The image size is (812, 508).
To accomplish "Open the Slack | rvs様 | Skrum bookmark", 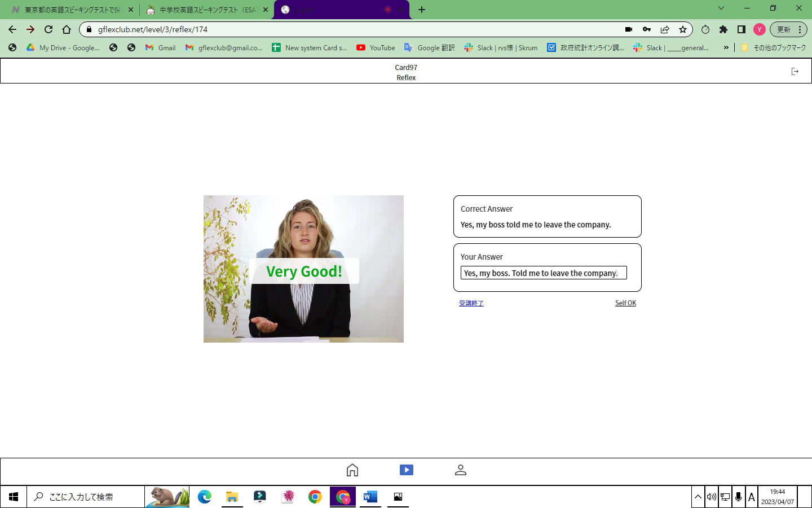I will 501,48.
